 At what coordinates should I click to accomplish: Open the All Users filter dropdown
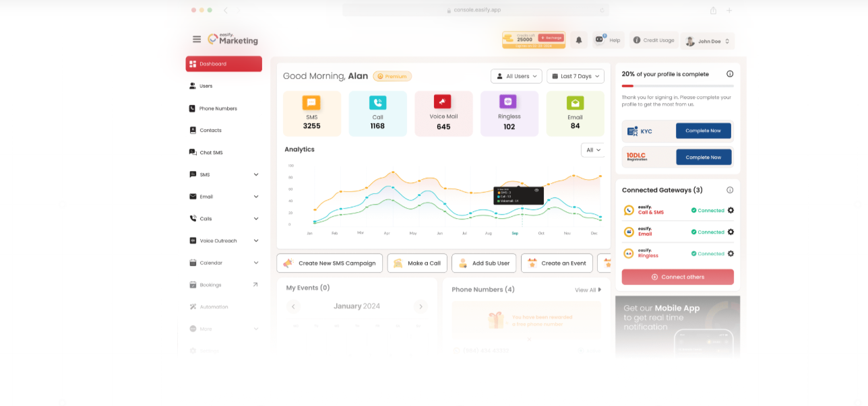coord(516,76)
